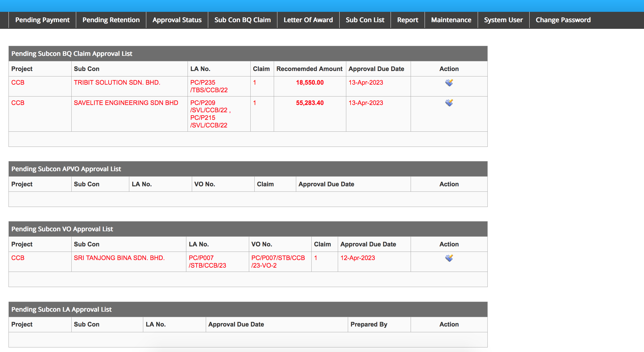This screenshot has height=352, width=644.
Task: Click the 55,283.40 recommended amount
Action: coord(310,103)
